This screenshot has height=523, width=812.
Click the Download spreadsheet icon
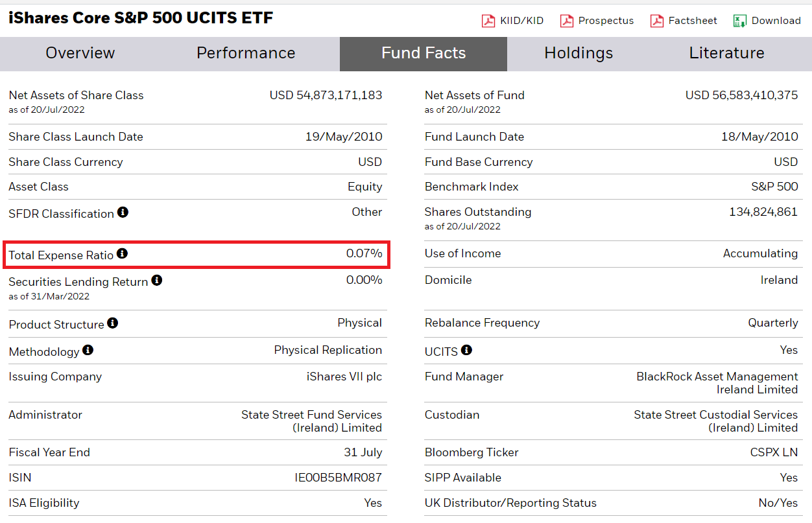(x=740, y=21)
